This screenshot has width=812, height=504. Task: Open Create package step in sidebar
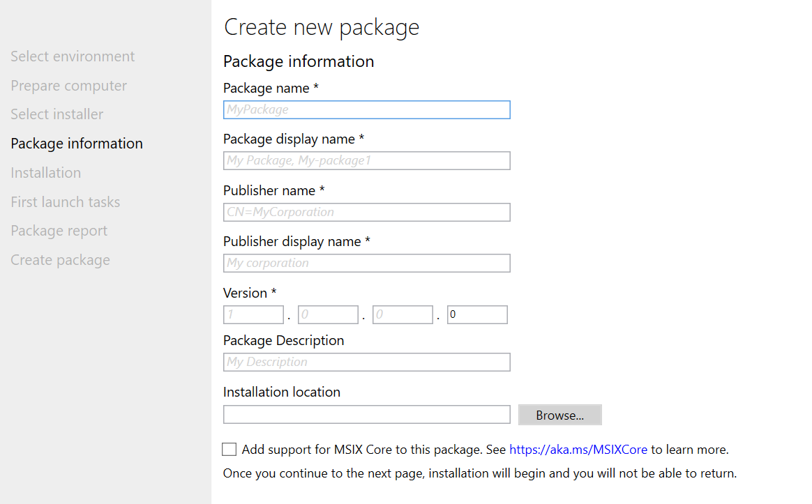click(60, 260)
